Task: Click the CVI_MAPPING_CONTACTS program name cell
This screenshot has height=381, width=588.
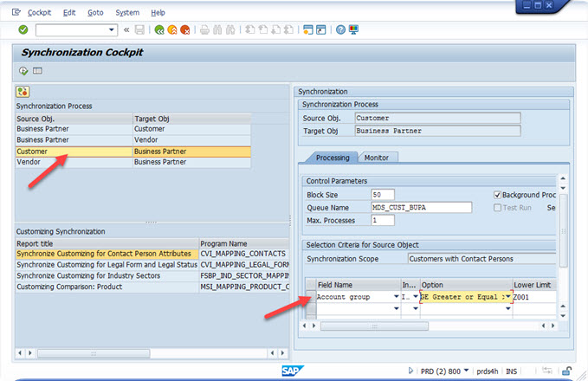Action: pos(243,254)
